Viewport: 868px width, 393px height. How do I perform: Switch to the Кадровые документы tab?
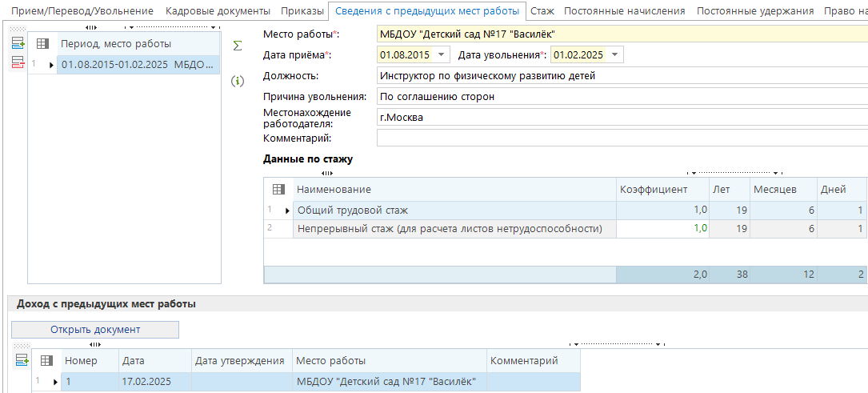[x=218, y=11]
